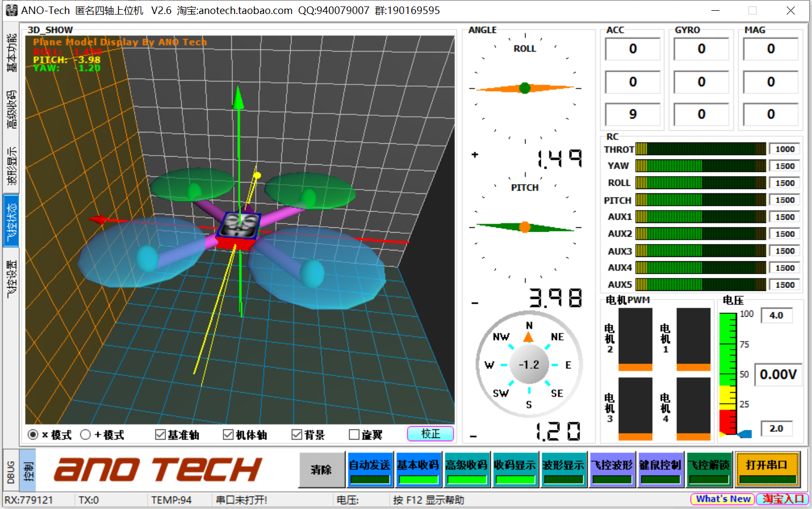The image size is (812, 509).
Task: Click the PITCH RC channel bar
Action: click(701, 200)
